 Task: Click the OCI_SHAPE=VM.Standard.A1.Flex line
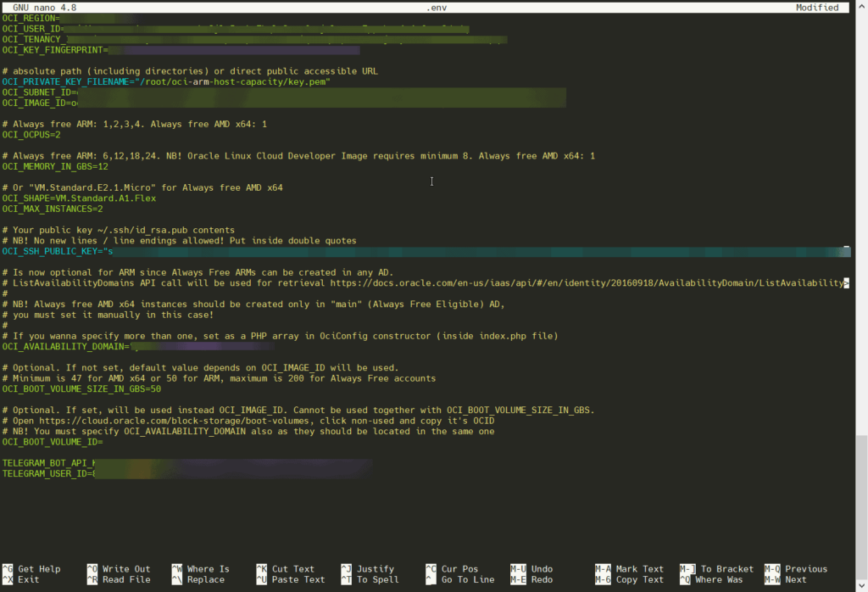point(79,198)
